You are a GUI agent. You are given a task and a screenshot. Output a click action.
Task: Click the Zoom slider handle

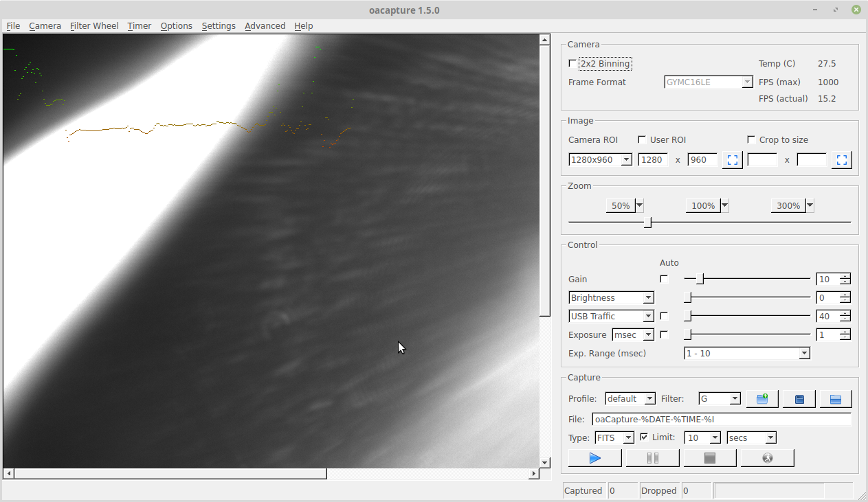(x=648, y=222)
